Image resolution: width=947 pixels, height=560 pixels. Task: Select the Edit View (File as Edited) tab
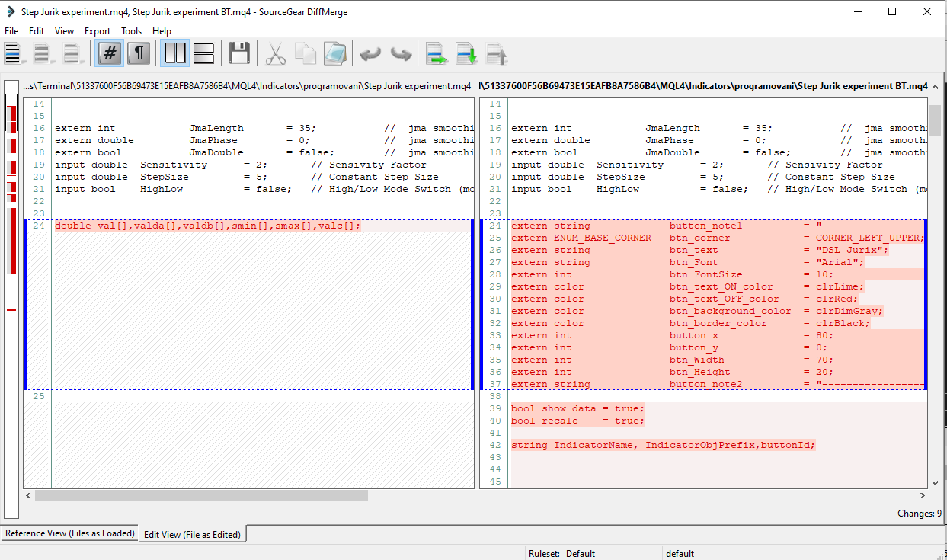point(193,534)
